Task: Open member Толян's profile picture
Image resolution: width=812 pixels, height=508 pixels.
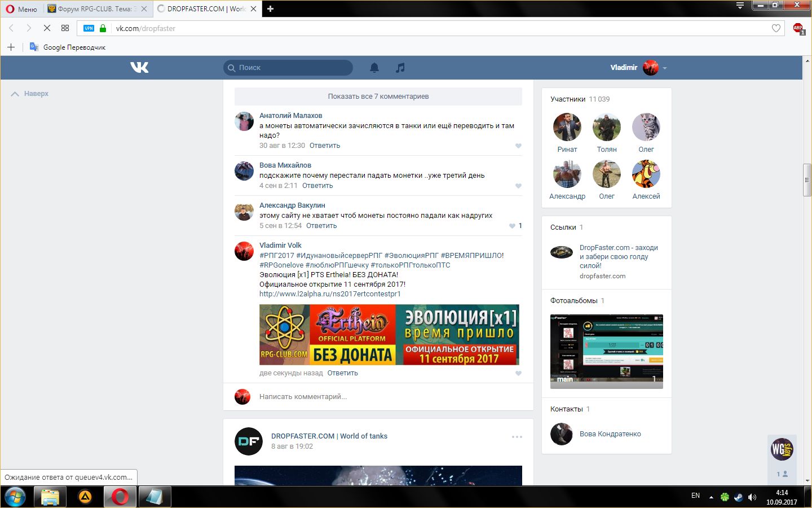Action: coord(607,127)
